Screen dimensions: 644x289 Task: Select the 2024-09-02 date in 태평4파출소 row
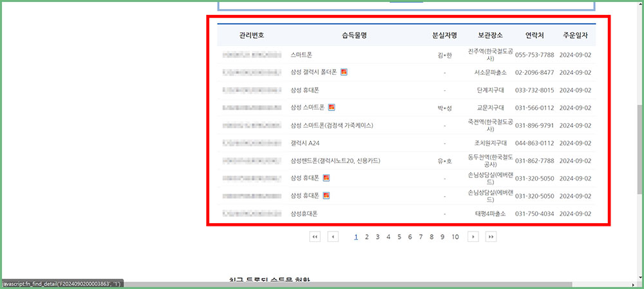[575, 214]
